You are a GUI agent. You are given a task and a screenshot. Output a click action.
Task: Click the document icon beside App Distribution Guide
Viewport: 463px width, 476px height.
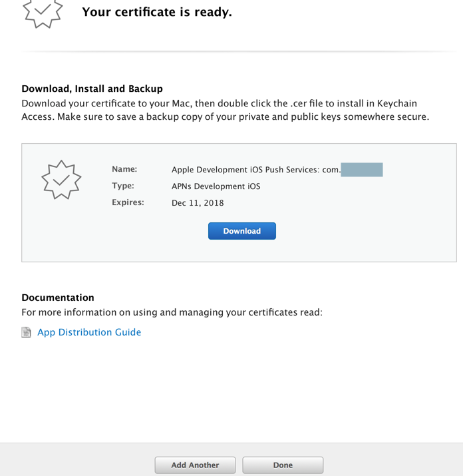click(x=26, y=332)
